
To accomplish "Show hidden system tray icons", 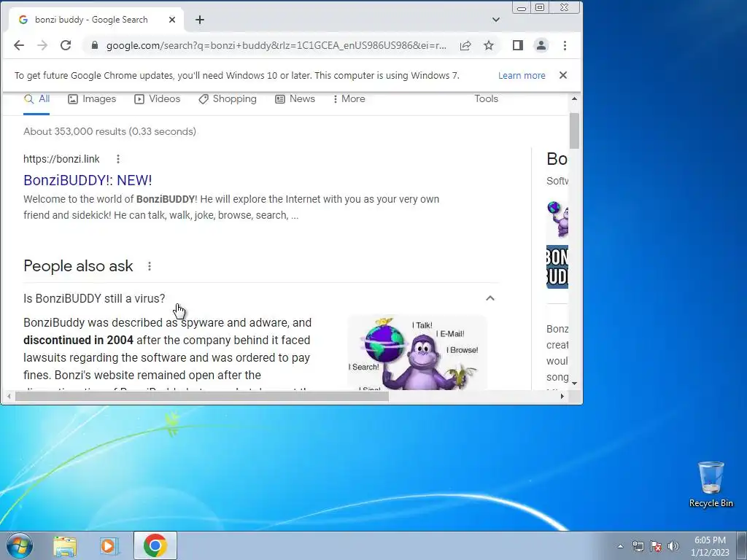I will click(620, 546).
